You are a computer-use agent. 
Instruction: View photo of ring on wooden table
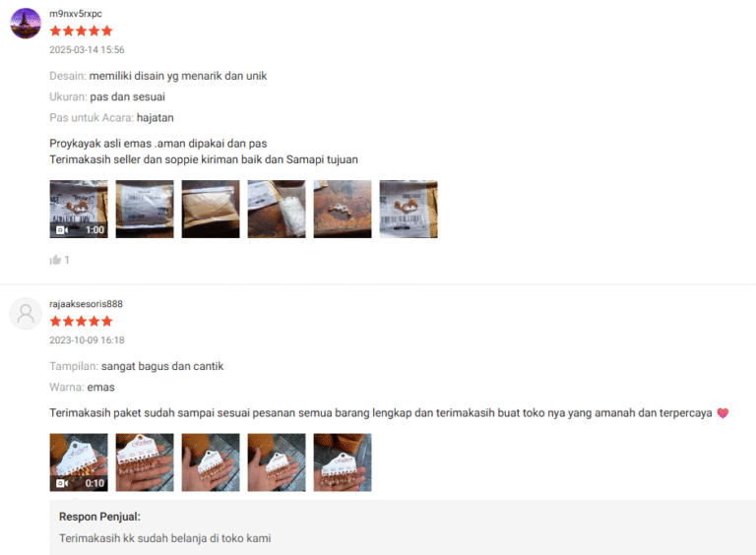[x=343, y=209]
